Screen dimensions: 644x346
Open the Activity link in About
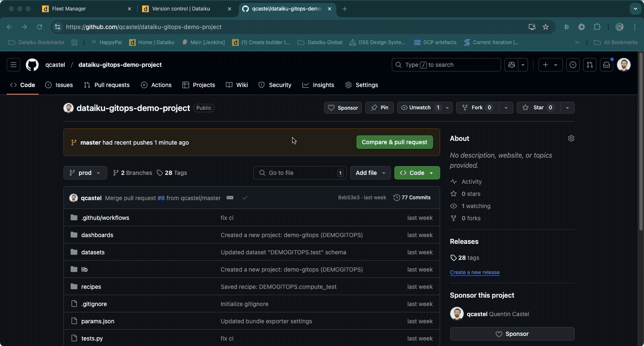[466, 182]
